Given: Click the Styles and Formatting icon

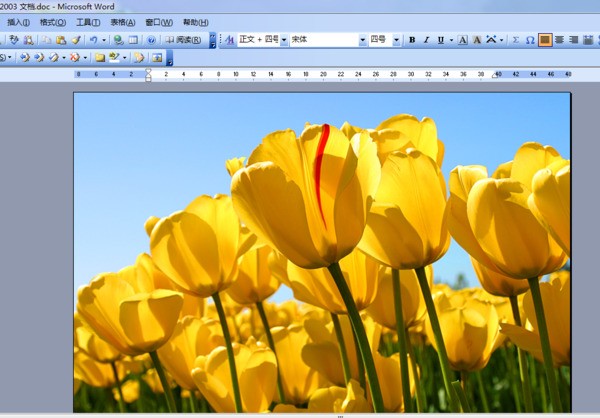Looking at the screenshot, I should click(229, 40).
